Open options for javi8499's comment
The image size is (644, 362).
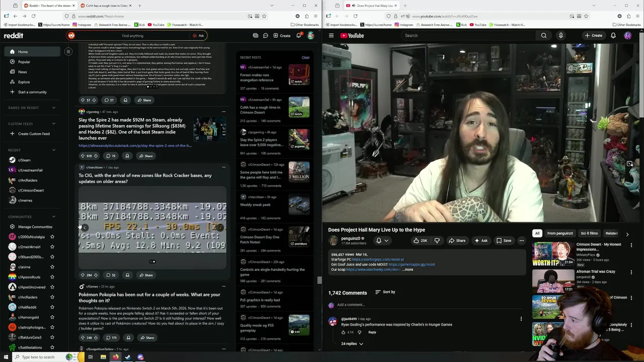521,319
